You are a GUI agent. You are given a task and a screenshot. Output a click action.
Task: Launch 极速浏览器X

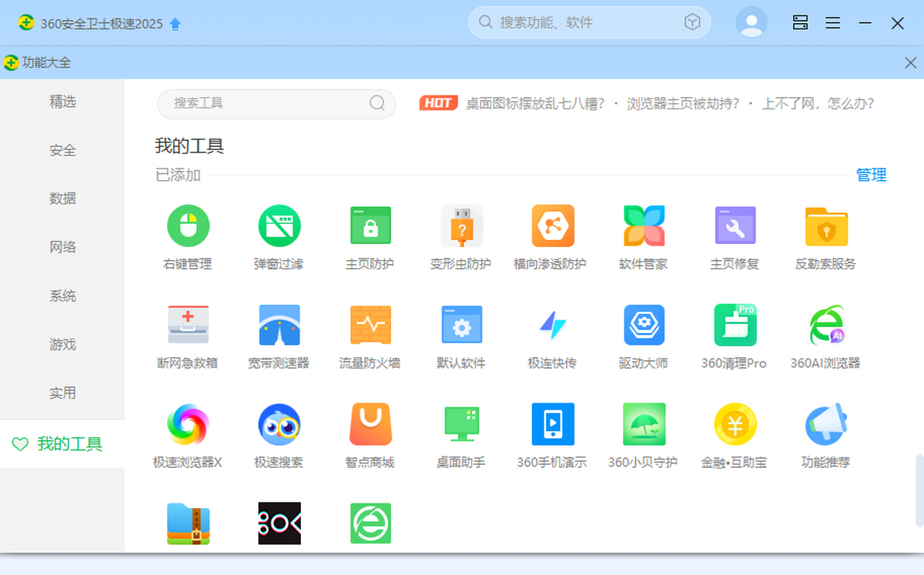tap(188, 436)
